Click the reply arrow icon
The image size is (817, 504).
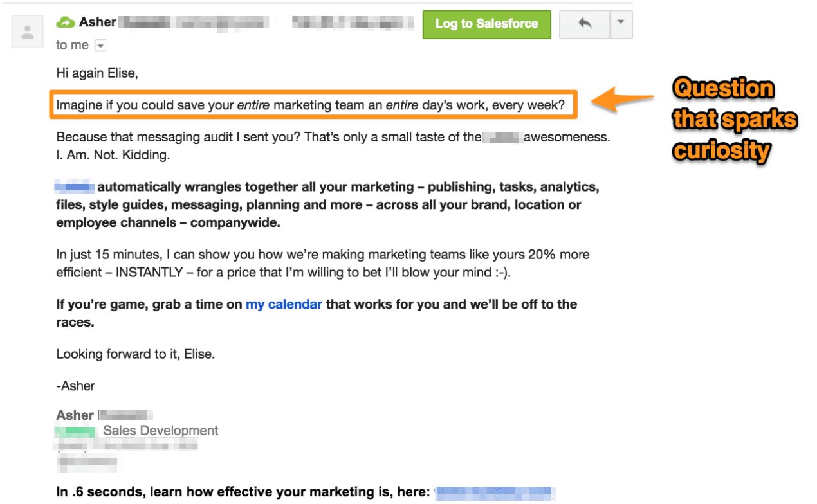pos(584,24)
